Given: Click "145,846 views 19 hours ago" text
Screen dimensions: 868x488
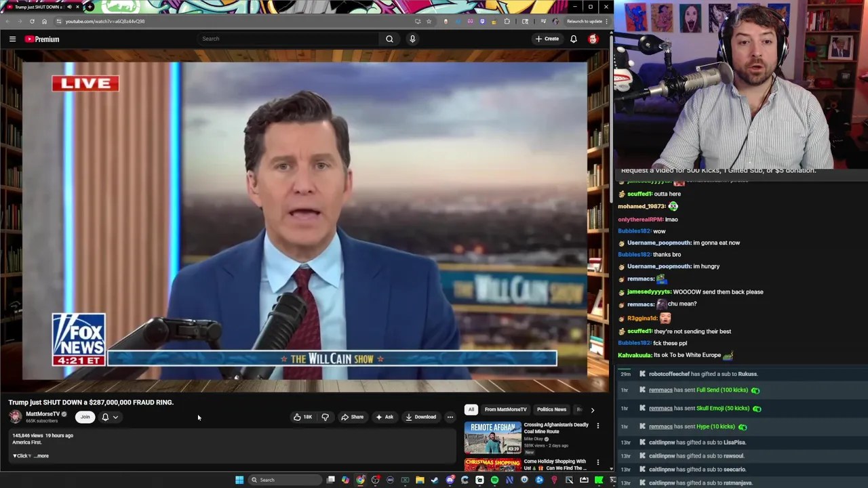Looking at the screenshot, I should pos(43,436).
